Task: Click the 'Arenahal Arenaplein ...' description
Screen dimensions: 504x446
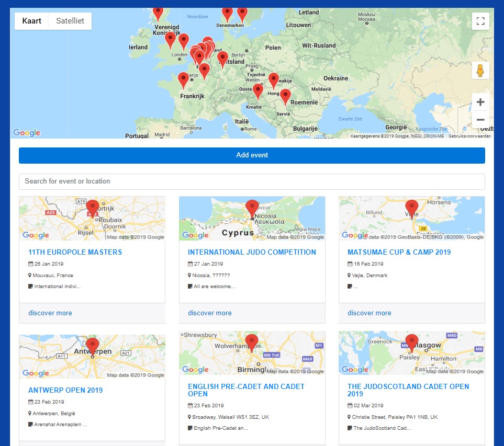Action: [61, 425]
